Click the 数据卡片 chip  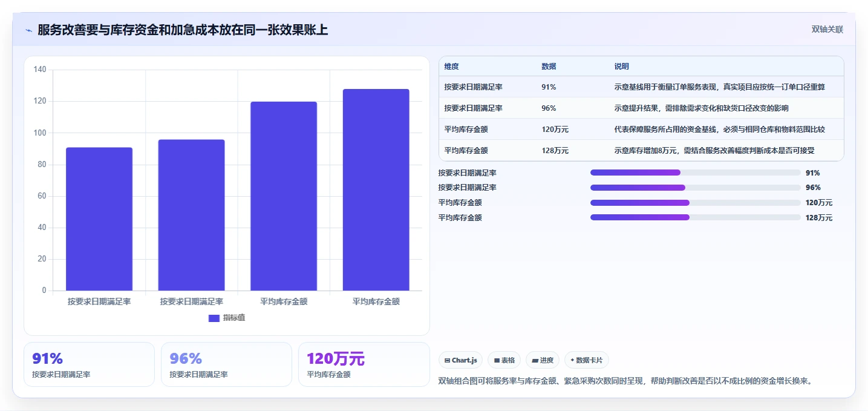(586, 360)
